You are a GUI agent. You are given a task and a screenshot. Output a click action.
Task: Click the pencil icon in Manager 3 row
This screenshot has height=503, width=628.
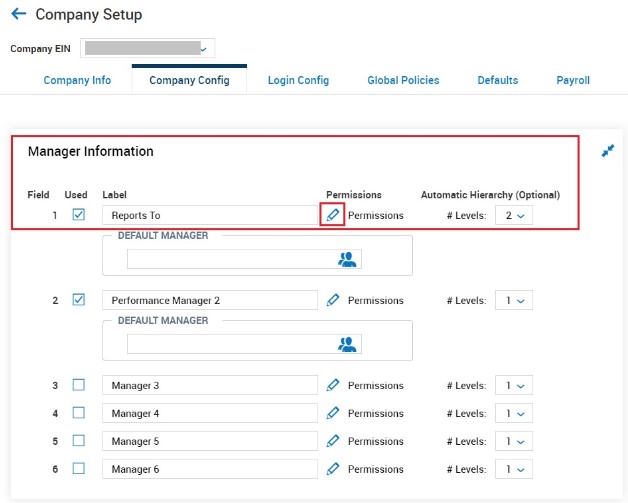pyautogui.click(x=333, y=385)
